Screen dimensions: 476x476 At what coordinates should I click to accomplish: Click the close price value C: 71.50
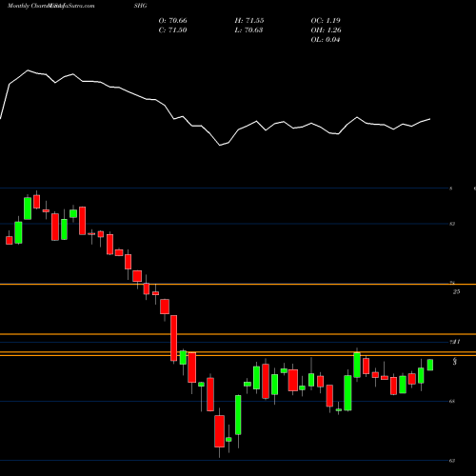click(x=173, y=30)
